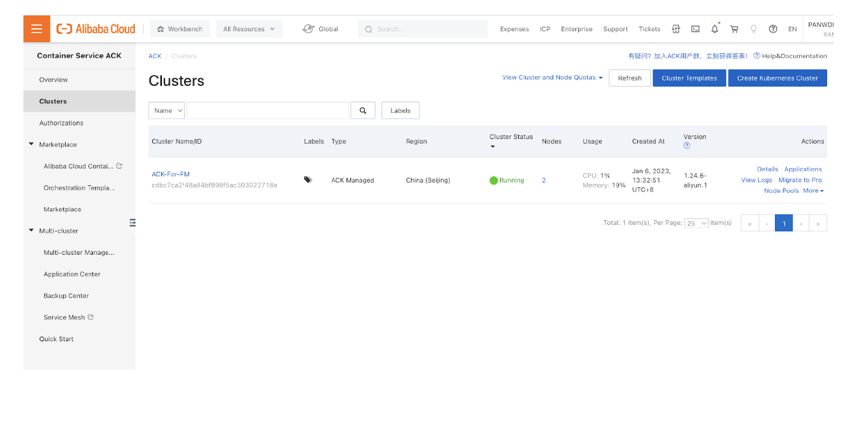Open the shopping cart icon

734,29
